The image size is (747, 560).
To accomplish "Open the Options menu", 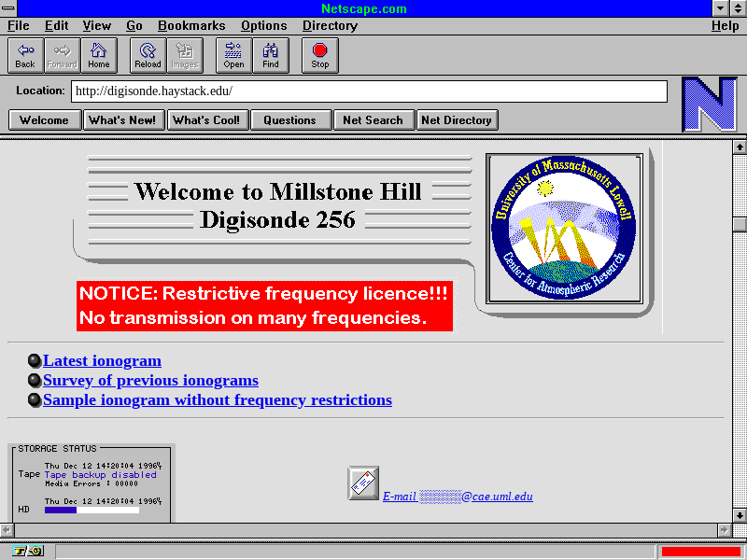I will 264,26.
